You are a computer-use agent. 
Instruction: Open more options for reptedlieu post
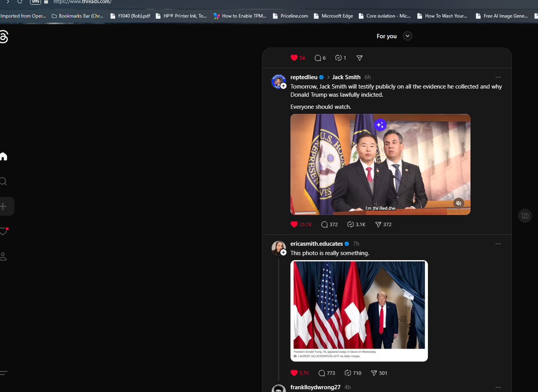click(x=498, y=77)
